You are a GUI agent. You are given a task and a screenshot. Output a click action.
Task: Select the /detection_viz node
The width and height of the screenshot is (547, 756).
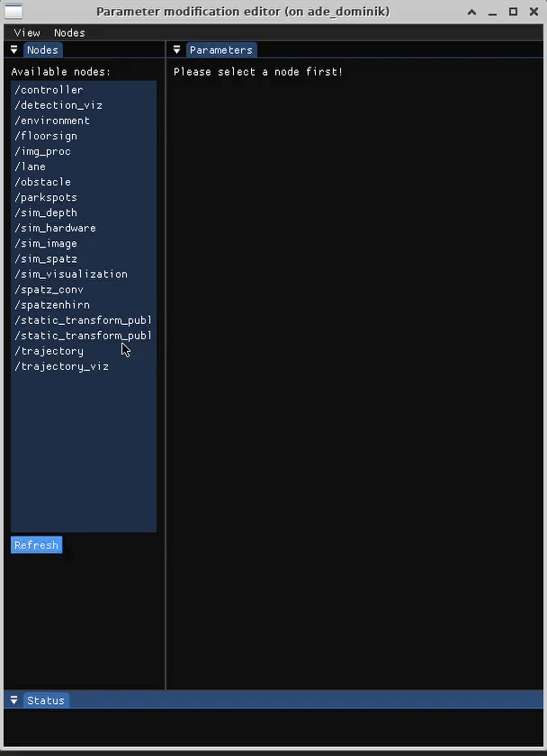(x=58, y=104)
